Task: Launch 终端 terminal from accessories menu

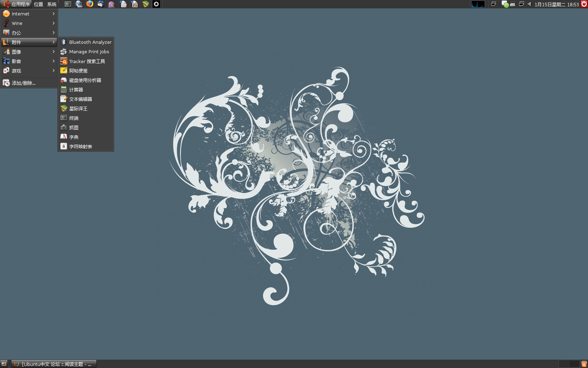Action: 86,118
